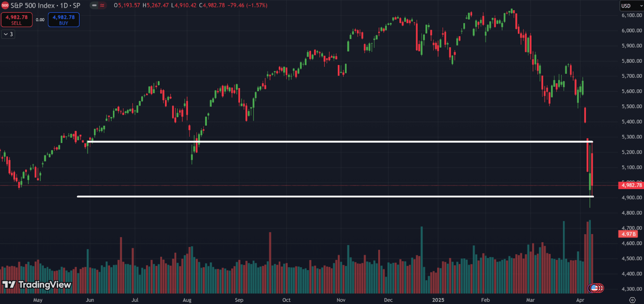The image size is (644, 304).
Task: Click the red 500 symbol logo
Action: 5,5
